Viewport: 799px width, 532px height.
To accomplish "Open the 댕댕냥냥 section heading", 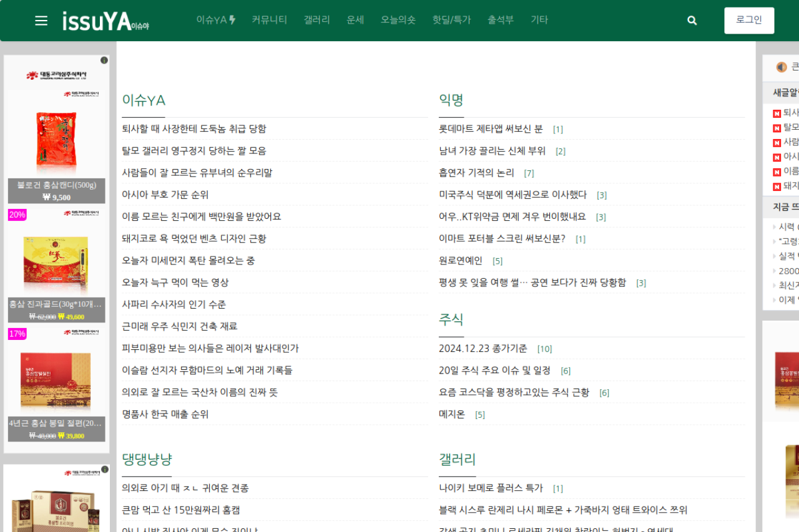I will coord(147,460).
